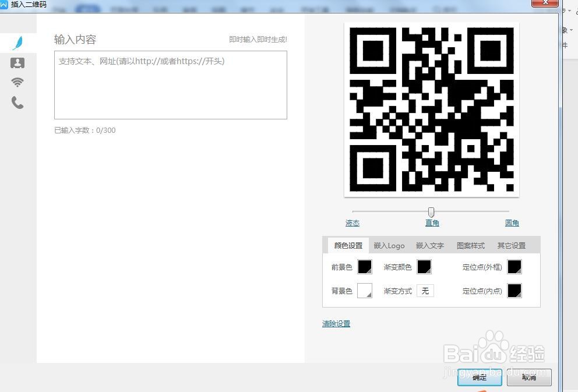578x392 pixels.
Task: Open the 定位点(内点) color swatch
Action: click(x=514, y=291)
